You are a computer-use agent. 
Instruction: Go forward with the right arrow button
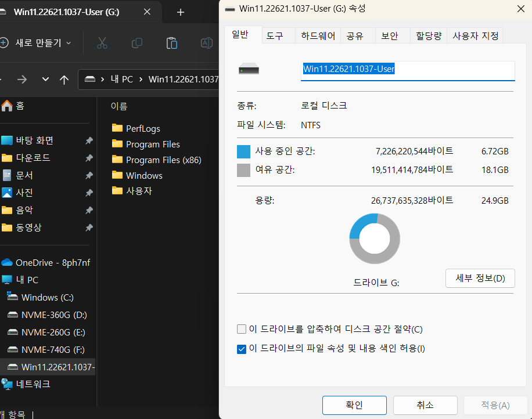click(22, 80)
